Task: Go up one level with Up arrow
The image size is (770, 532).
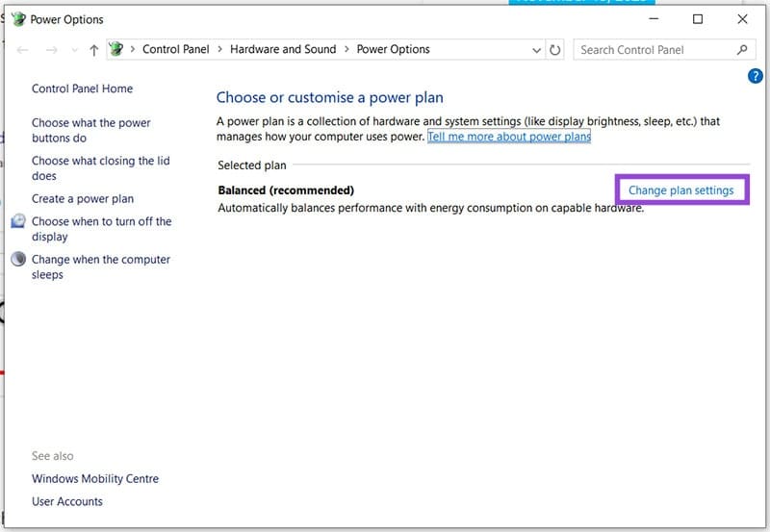Action: pos(93,50)
